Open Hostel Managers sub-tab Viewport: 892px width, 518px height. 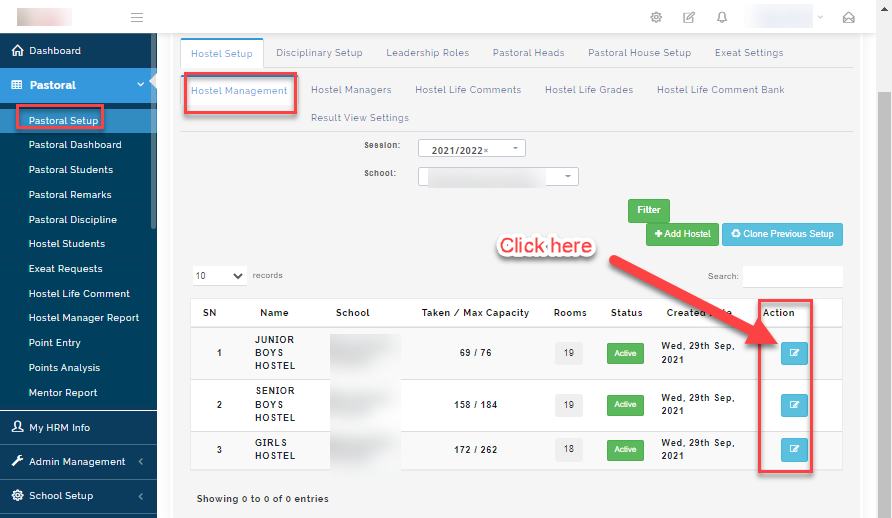click(x=351, y=89)
